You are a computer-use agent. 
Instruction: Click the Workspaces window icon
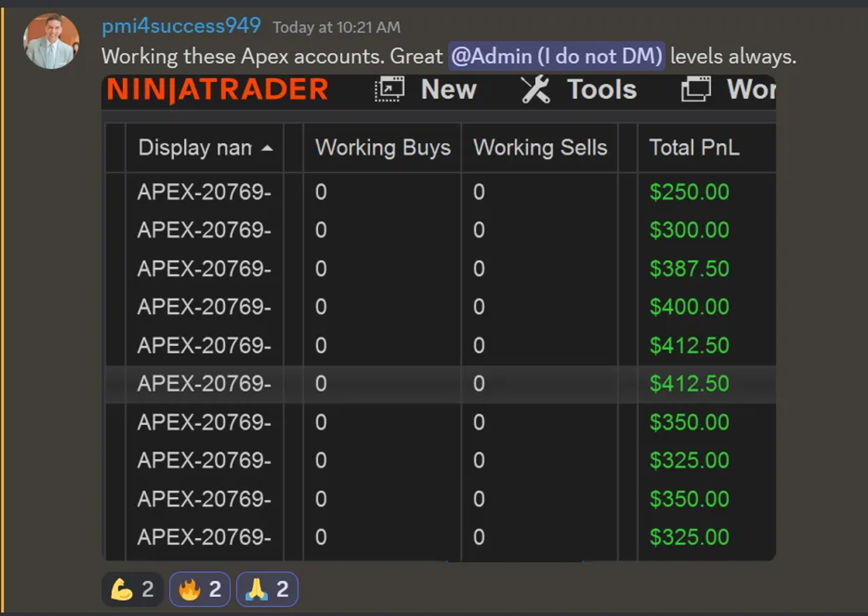[696, 89]
